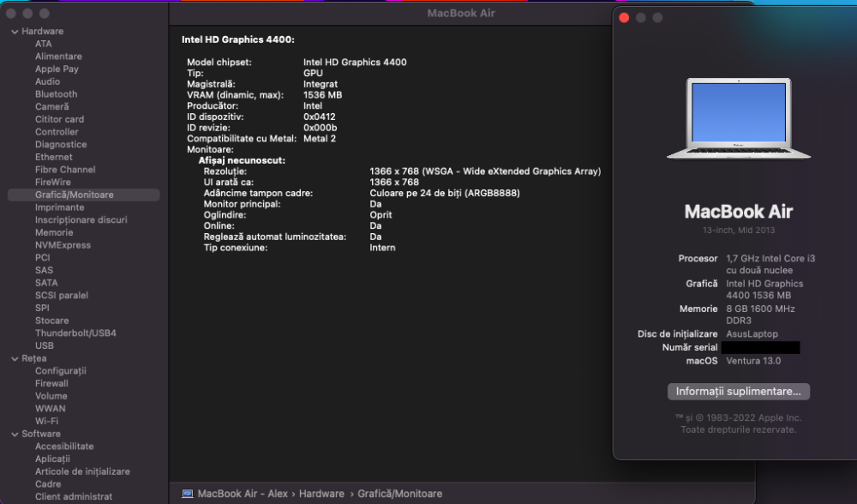Screen dimensions: 857x504
Task: Open the SATA entry
Action: (46, 283)
